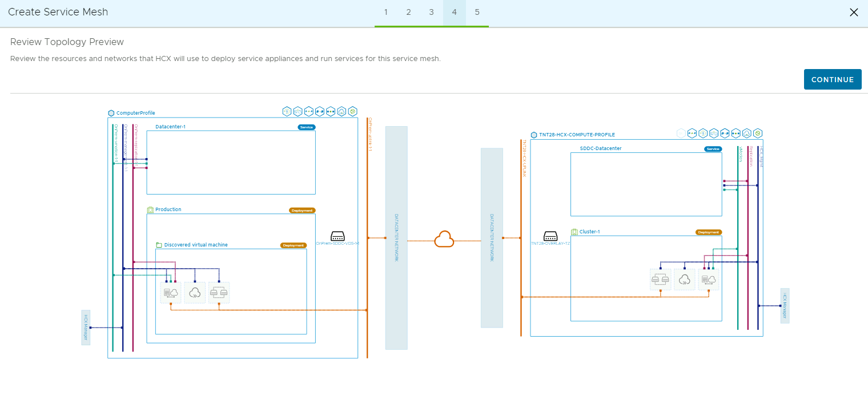Select the on-prem WAN Optimization cloud appliance
Image resolution: width=868 pixels, height=396 pixels.
click(195, 293)
